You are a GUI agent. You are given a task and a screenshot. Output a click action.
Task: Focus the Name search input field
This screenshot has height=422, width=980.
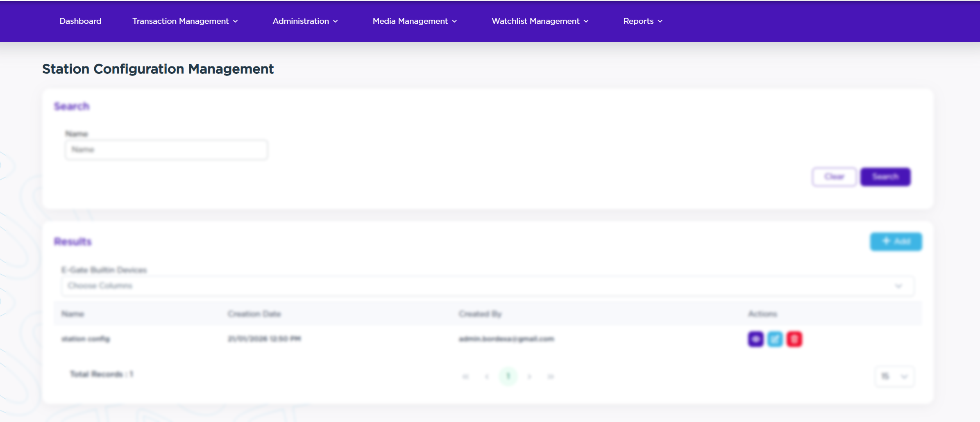[166, 150]
